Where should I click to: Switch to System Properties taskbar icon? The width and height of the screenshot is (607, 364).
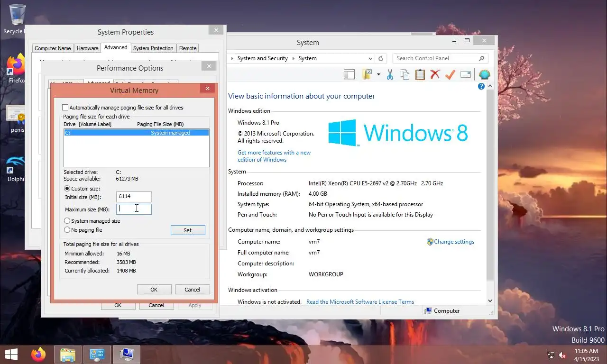126,354
